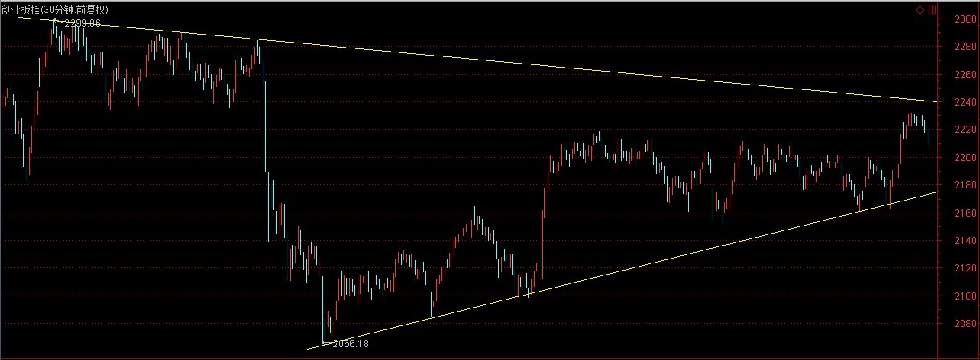
Task: Select the upper descending yellow trendline
Action: (x=564, y=68)
